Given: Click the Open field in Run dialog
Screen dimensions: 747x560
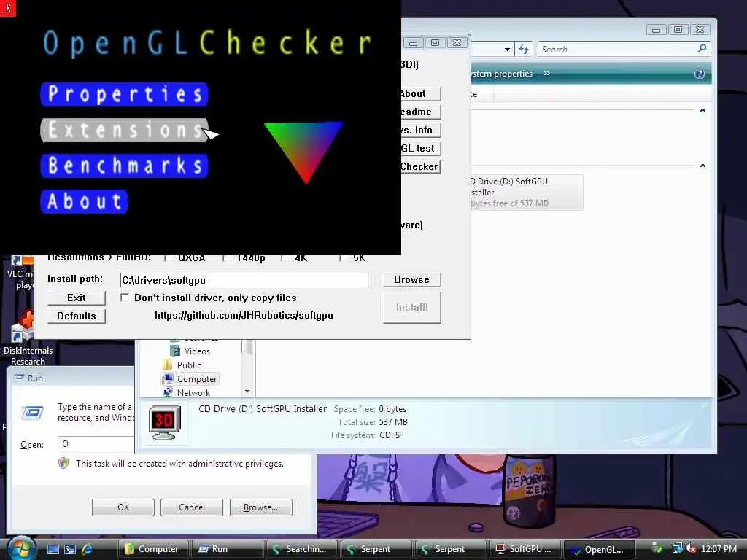Looking at the screenshot, I should [96, 444].
